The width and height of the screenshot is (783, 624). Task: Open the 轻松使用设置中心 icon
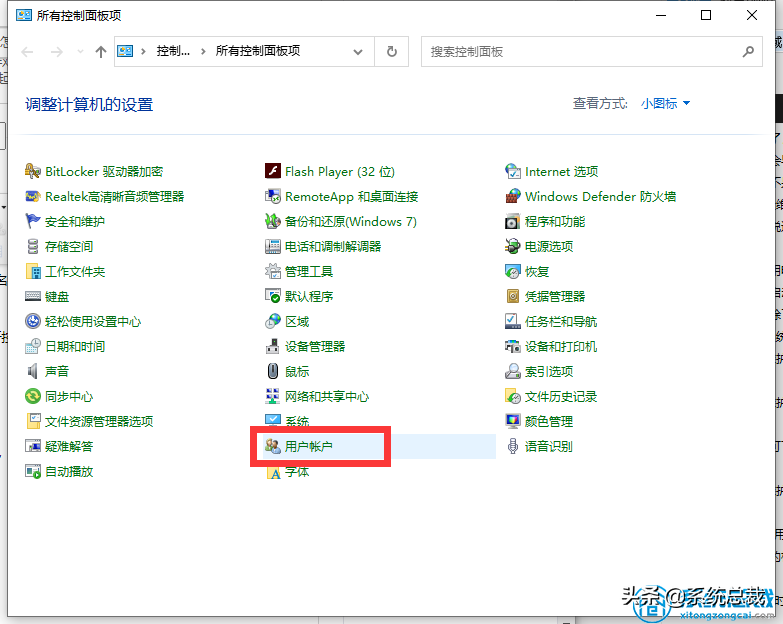pos(33,321)
